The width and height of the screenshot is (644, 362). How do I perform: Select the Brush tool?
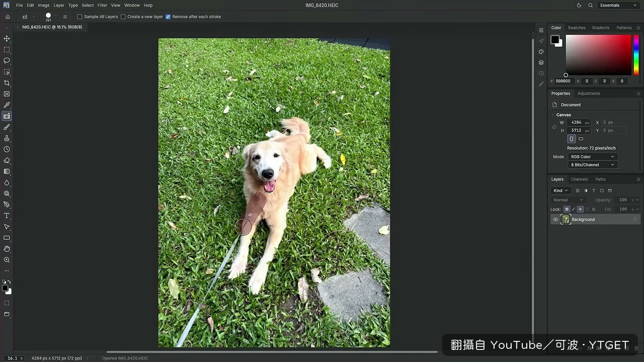pos(7,127)
